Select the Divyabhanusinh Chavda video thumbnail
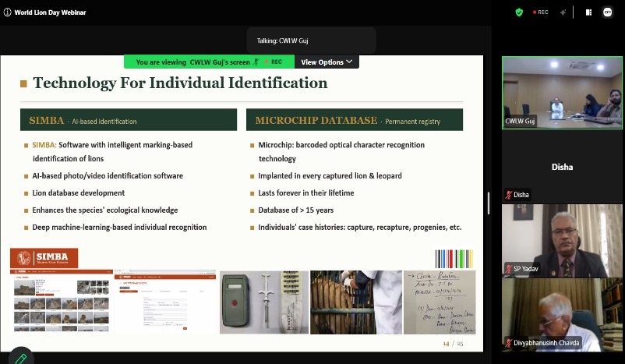Image resolution: width=625 pixels, height=364 pixels. (x=562, y=315)
